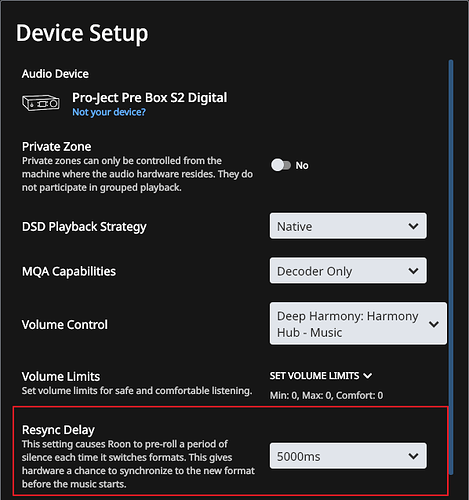Viewport: 469px width, 500px height.
Task: Click the Pro-Ject Pre Box device icon
Action: (x=41, y=103)
